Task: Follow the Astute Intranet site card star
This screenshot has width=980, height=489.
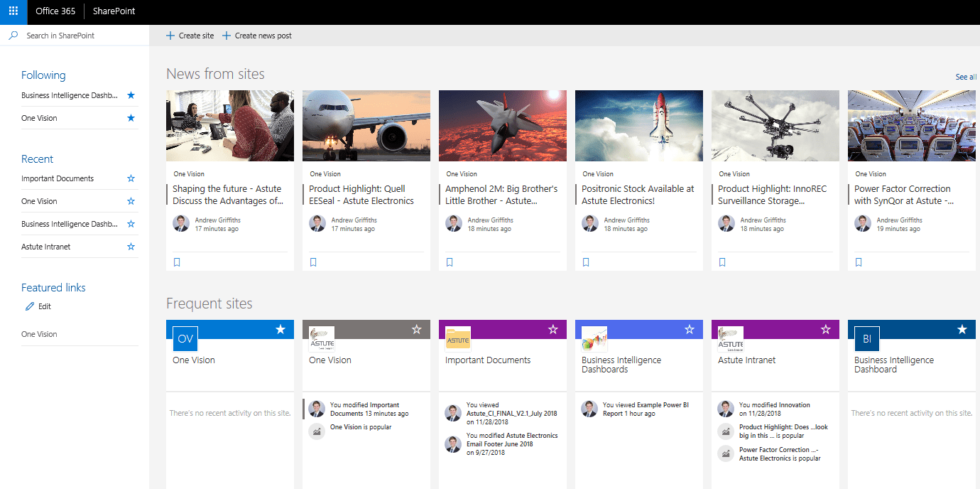Action: tap(826, 329)
